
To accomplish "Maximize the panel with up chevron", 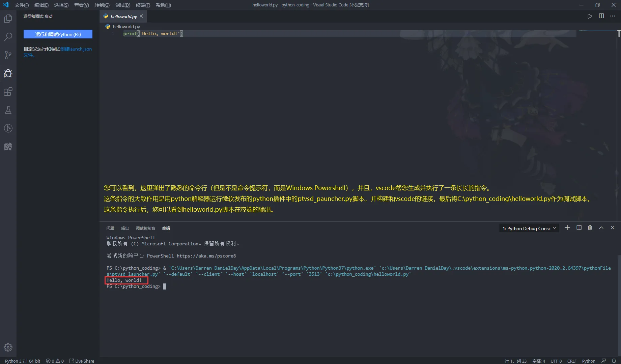I will coord(601,228).
